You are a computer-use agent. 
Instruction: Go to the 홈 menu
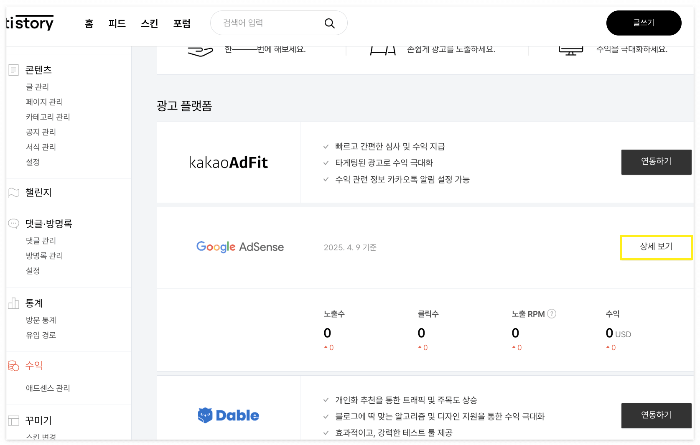click(89, 23)
